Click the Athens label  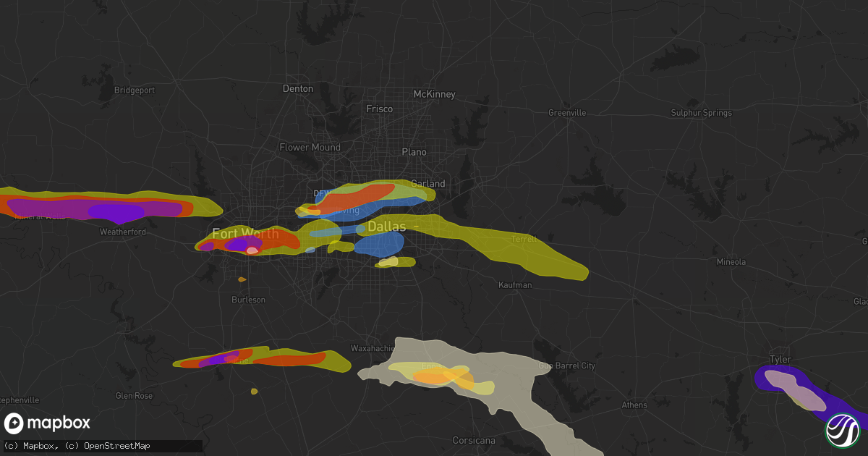click(x=634, y=405)
